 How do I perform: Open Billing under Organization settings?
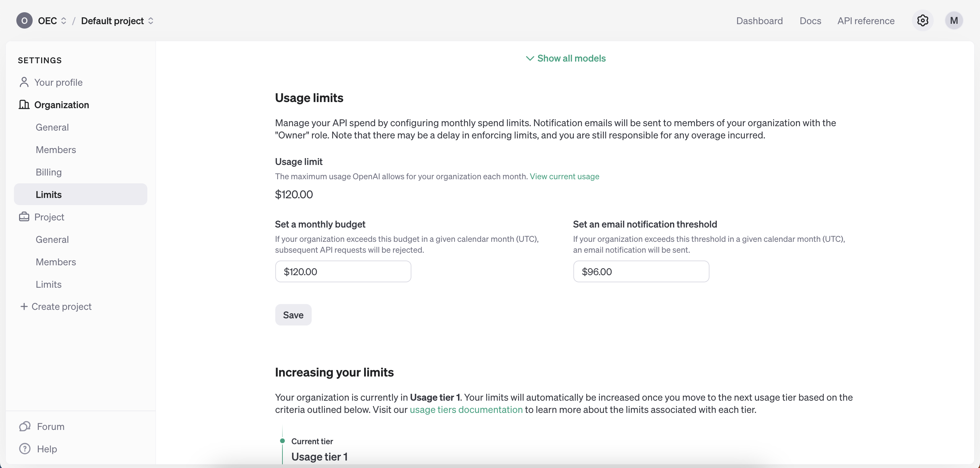pos(49,172)
